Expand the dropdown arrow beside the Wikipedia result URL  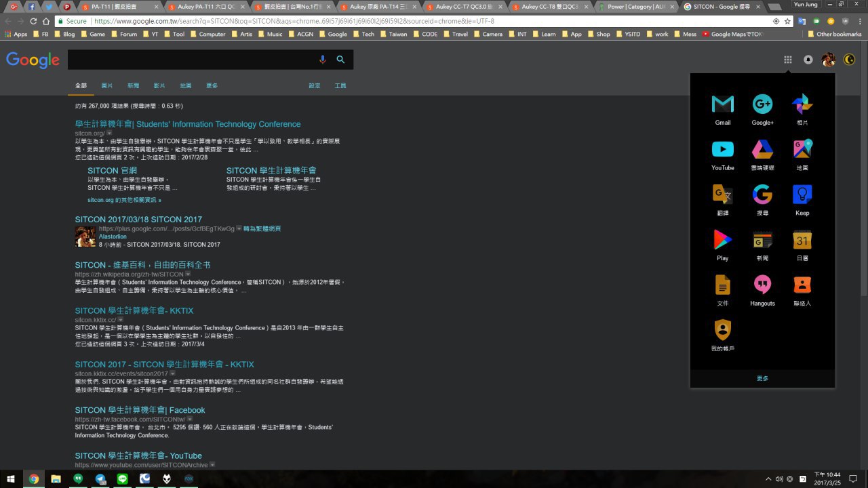(x=188, y=274)
